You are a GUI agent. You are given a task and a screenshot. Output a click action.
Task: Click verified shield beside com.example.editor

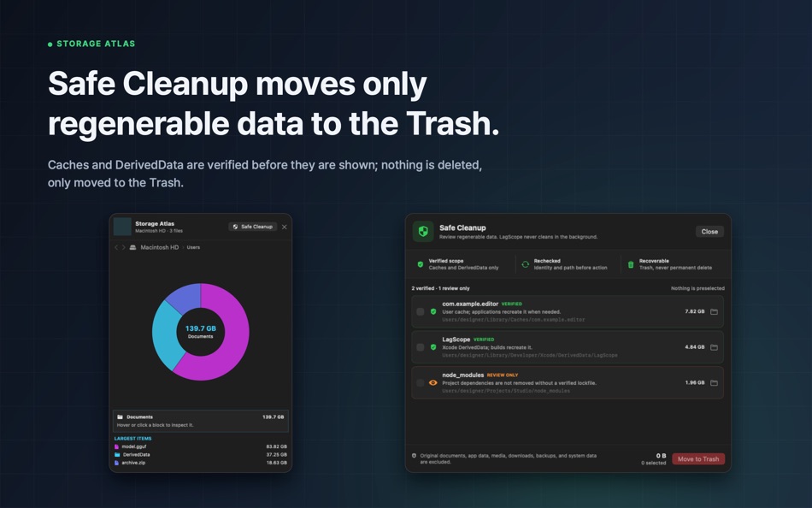pyautogui.click(x=433, y=311)
